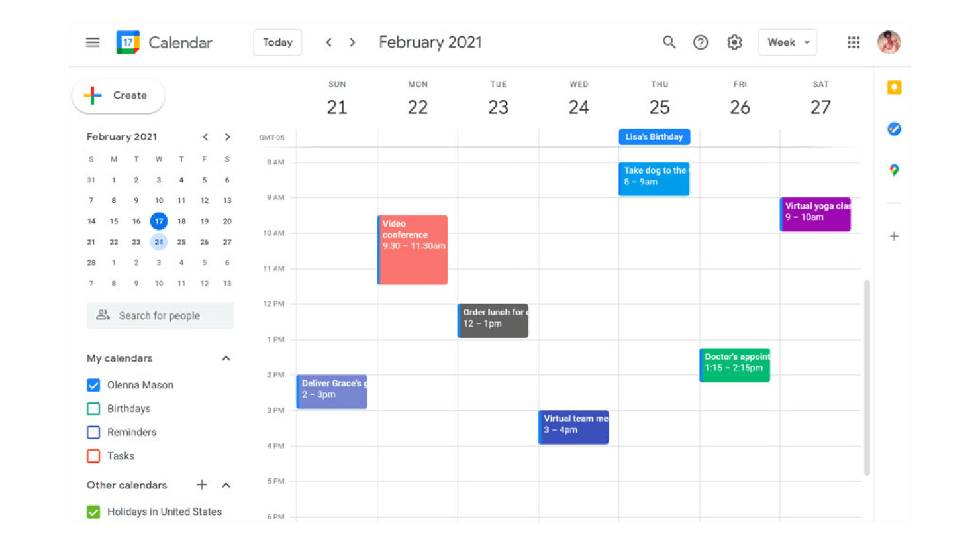Open the Doctor's appointment event
The width and height of the screenshot is (980, 546).
734,365
